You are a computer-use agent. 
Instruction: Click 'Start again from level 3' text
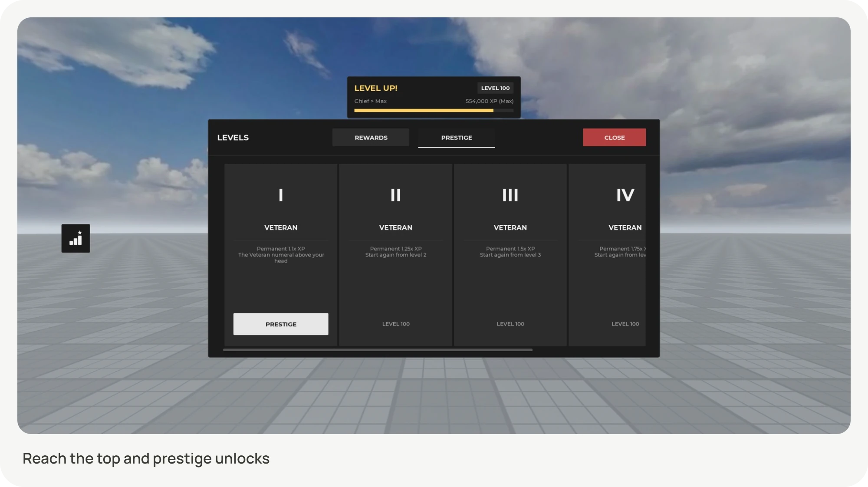(x=510, y=255)
